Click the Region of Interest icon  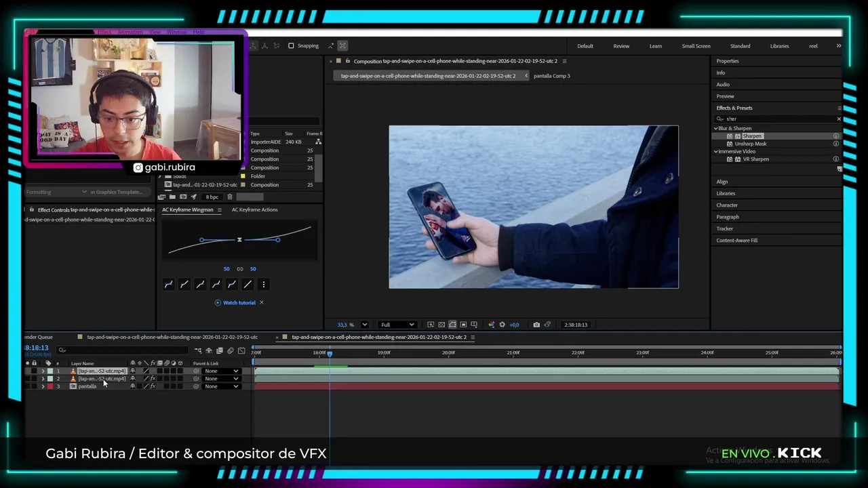[x=463, y=325]
